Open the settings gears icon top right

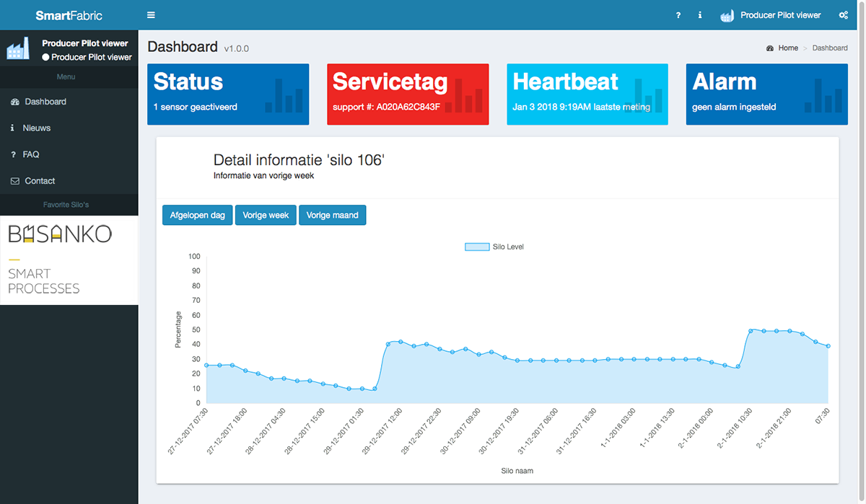(843, 14)
